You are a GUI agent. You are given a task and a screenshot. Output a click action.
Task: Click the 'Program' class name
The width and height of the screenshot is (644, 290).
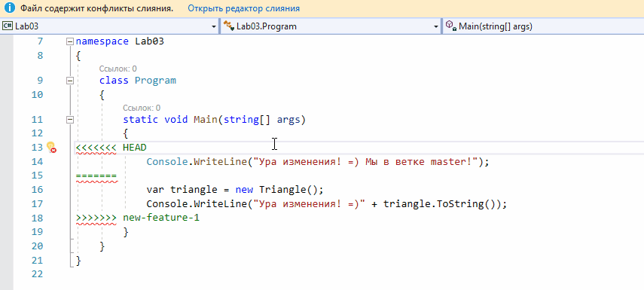coord(155,81)
